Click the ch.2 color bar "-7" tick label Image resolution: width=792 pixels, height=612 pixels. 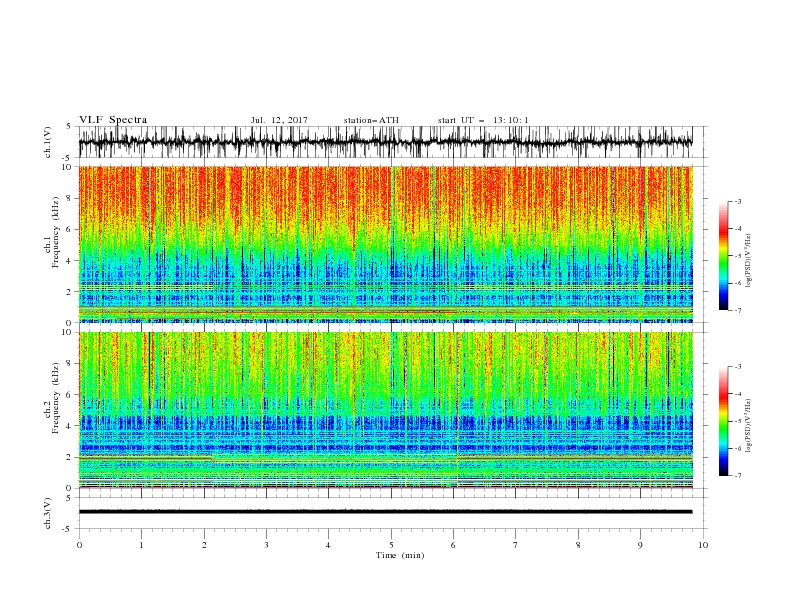pos(738,476)
